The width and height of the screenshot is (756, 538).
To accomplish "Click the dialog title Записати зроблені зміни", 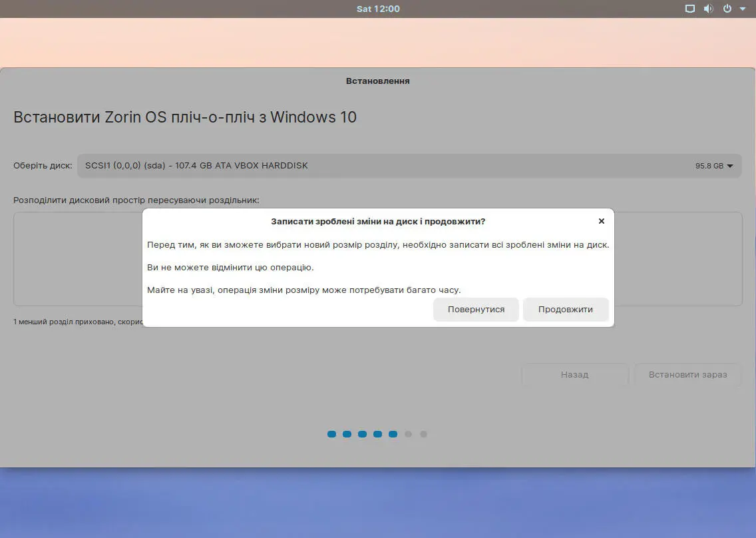I will (378, 222).
